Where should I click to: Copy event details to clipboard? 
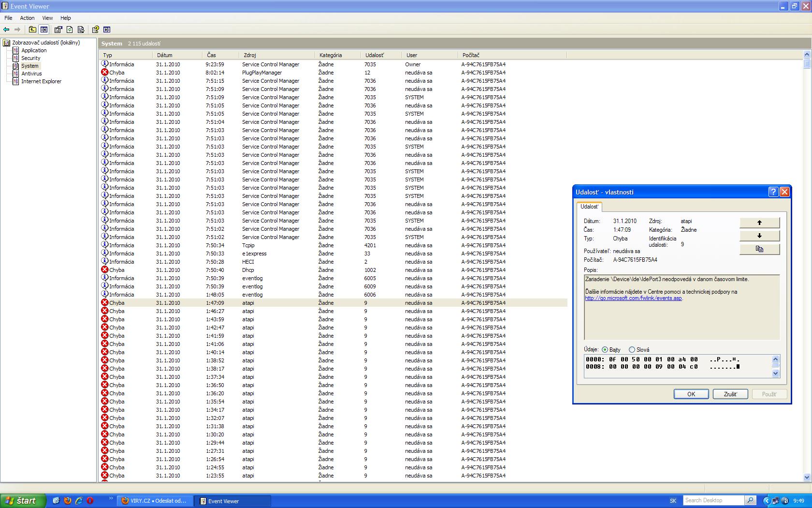[x=759, y=249]
